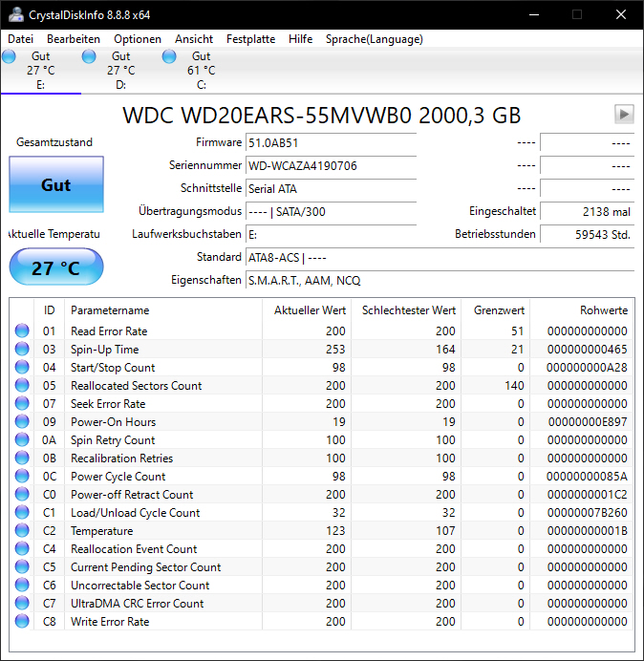This screenshot has height=661, width=644.
Task: Select the Power Cycle Count raw value 00000000085A
Action: (587, 477)
